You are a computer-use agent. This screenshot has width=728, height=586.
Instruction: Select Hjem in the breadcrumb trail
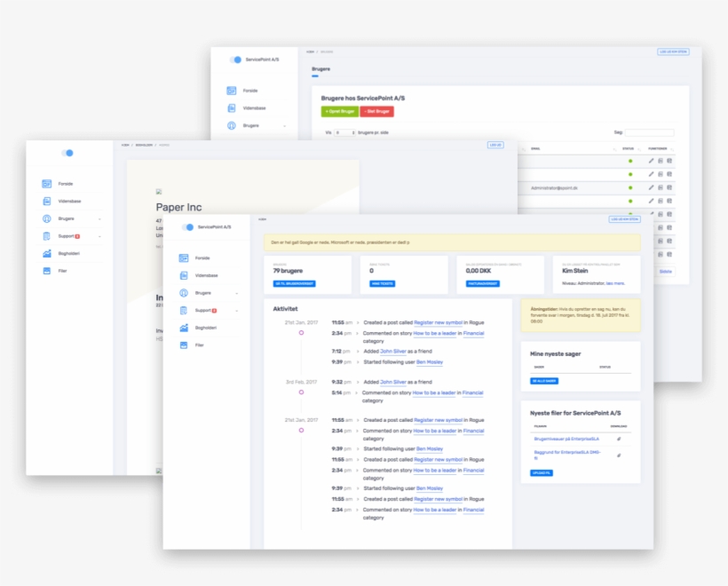pyautogui.click(x=310, y=51)
